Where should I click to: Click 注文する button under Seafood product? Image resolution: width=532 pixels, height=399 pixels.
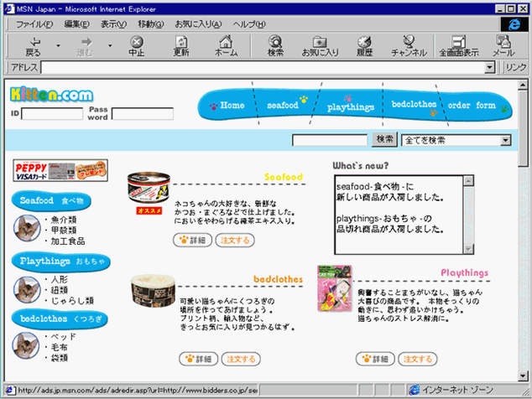pos(234,240)
